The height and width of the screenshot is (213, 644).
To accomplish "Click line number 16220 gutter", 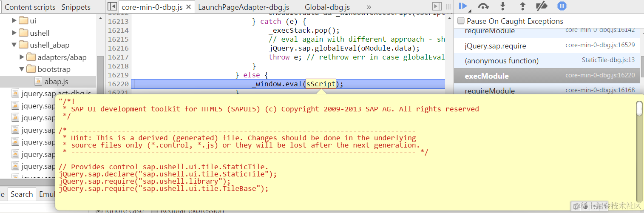I will coord(118,84).
